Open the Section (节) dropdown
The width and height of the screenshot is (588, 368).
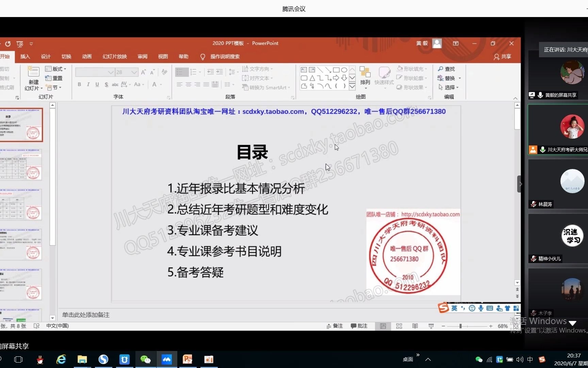pyautogui.click(x=54, y=88)
